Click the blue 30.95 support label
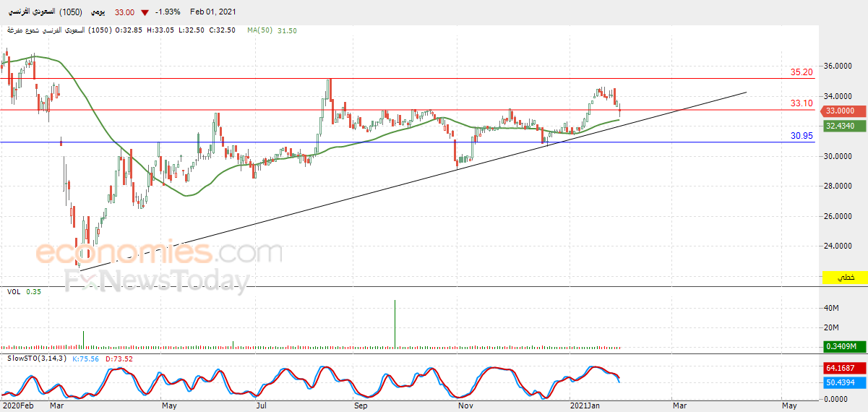The height and width of the screenshot is (412, 868). tap(802, 135)
